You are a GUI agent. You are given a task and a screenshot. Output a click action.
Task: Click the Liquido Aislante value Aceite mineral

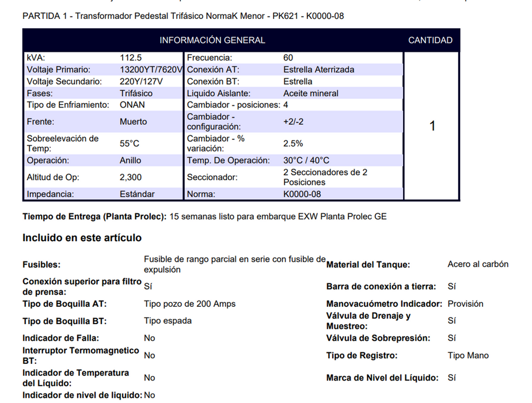click(x=311, y=93)
